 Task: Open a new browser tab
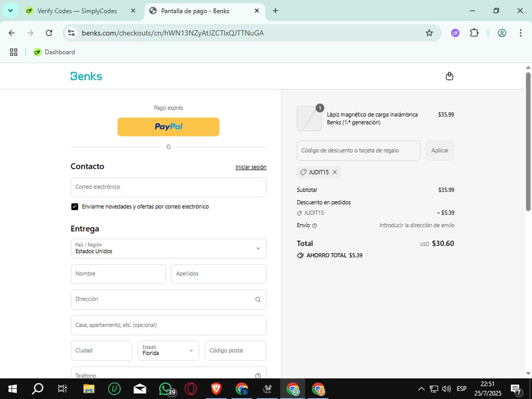tap(275, 11)
